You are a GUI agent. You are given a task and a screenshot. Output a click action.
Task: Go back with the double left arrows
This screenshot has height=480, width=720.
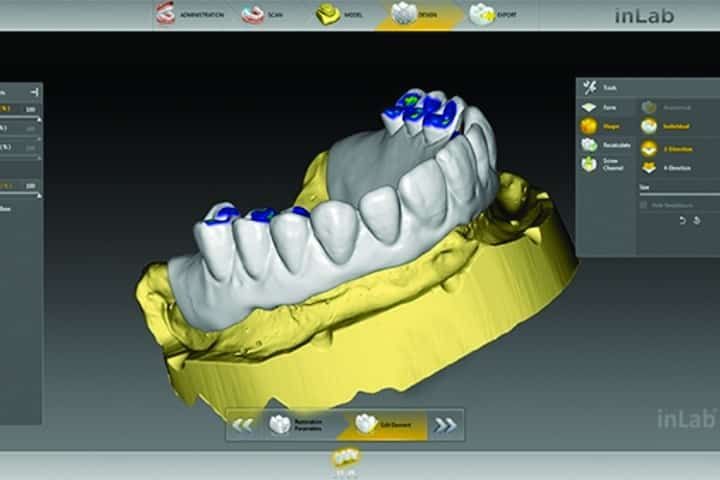click(242, 425)
